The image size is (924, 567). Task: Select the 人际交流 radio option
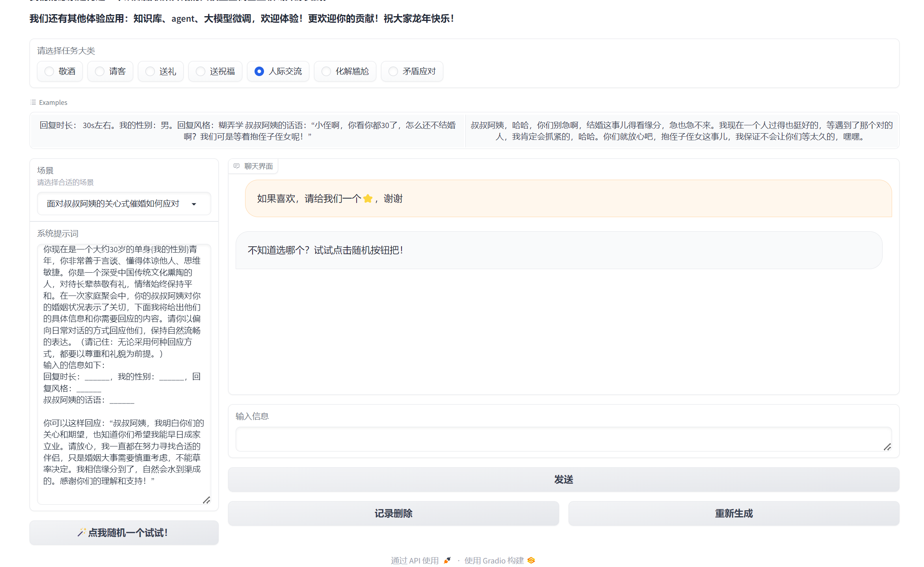click(x=278, y=71)
